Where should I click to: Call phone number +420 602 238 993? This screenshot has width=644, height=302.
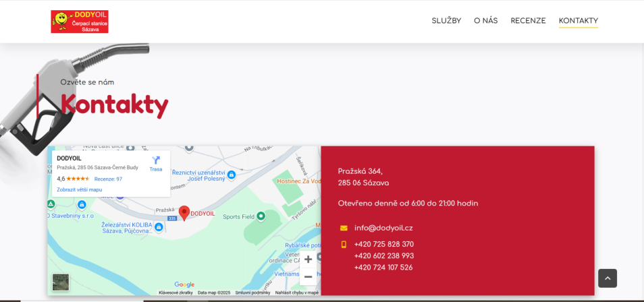(384, 256)
